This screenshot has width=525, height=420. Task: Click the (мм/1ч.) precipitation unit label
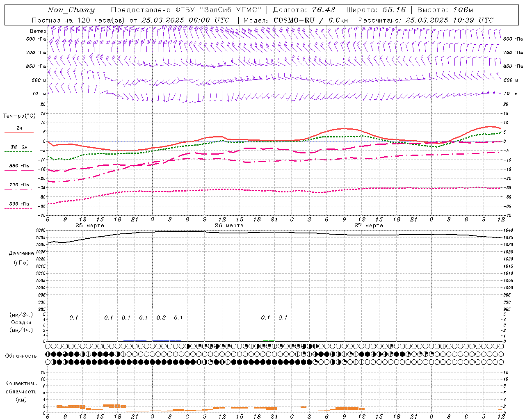[x=21, y=330]
